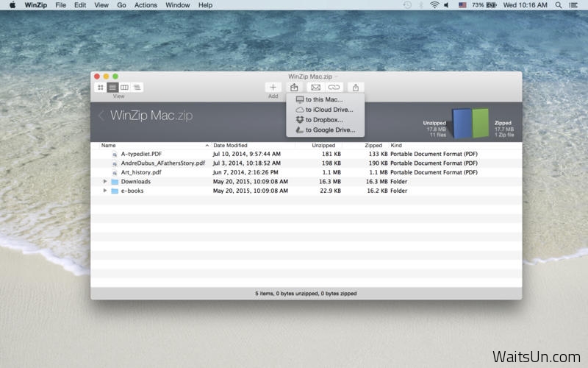The width and height of the screenshot is (588, 368).
Task: Select A-typediet.PDF file name
Action: click(x=141, y=154)
